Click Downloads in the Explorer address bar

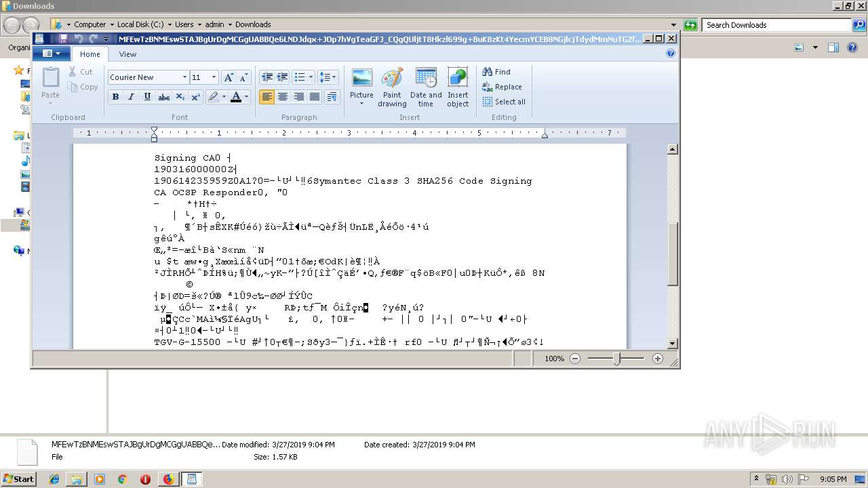coord(253,24)
